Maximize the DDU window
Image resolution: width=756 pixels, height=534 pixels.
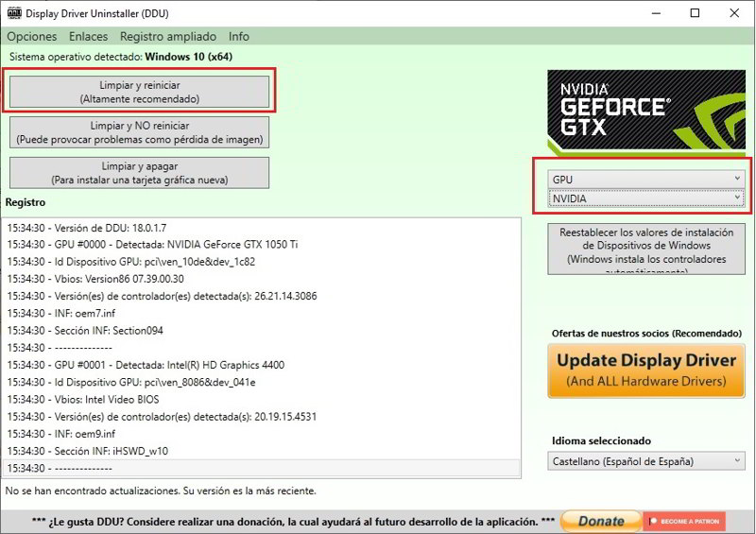pyautogui.click(x=695, y=13)
